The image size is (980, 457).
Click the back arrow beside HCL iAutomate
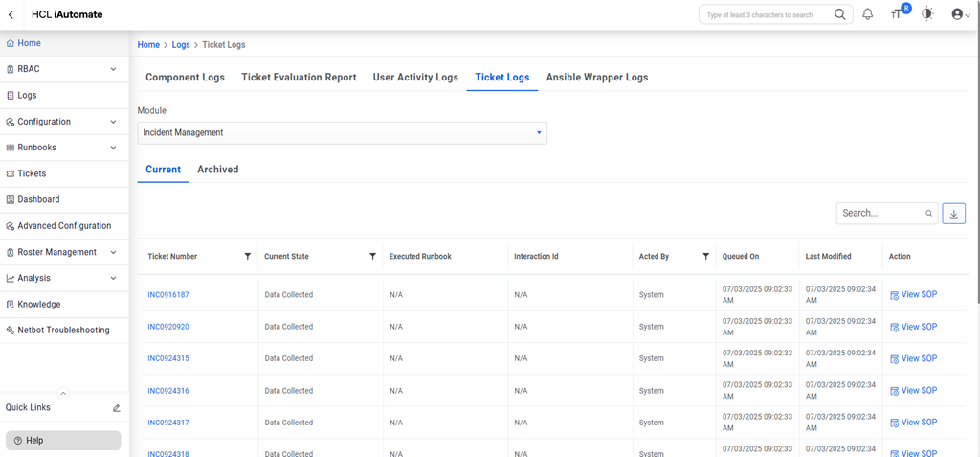pos(11,15)
